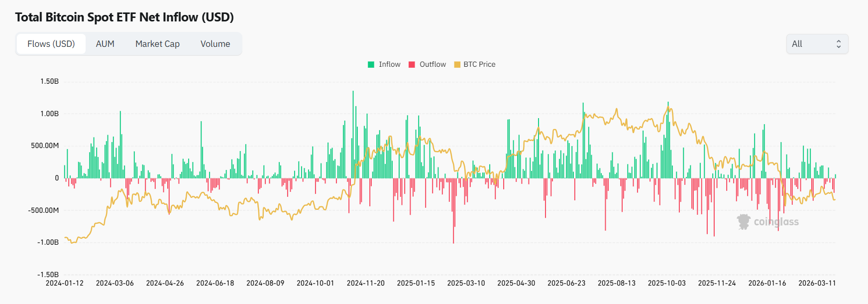
Task: Open the AUM tab
Action: [x=105, y=44]
